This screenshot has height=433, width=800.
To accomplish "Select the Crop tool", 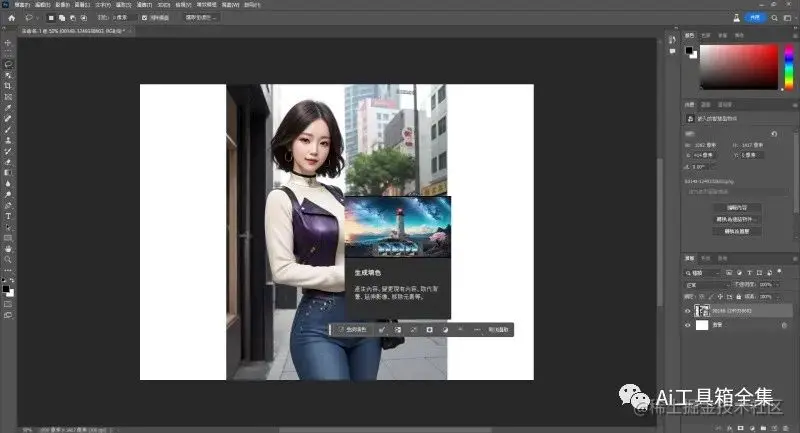I will [x=8, y=86].
